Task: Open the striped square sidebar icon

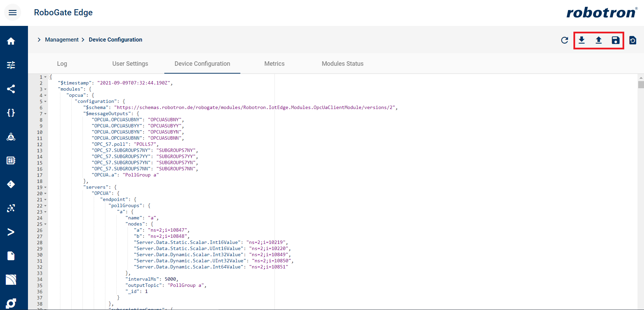Action: [x=11, y=280]
